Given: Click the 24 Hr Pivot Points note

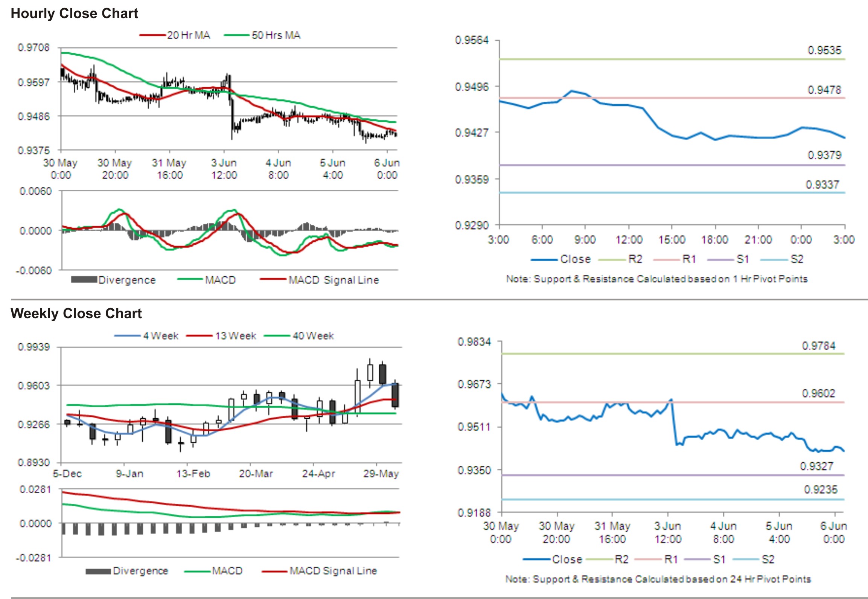Looking at the screenshot, I should pos(658,579).
